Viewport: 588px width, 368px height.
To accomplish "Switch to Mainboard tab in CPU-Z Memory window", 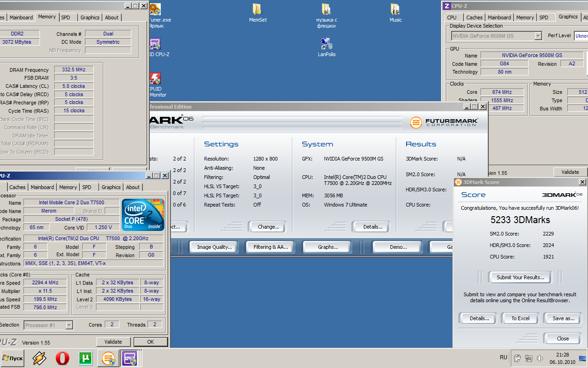I will (21, 17).
